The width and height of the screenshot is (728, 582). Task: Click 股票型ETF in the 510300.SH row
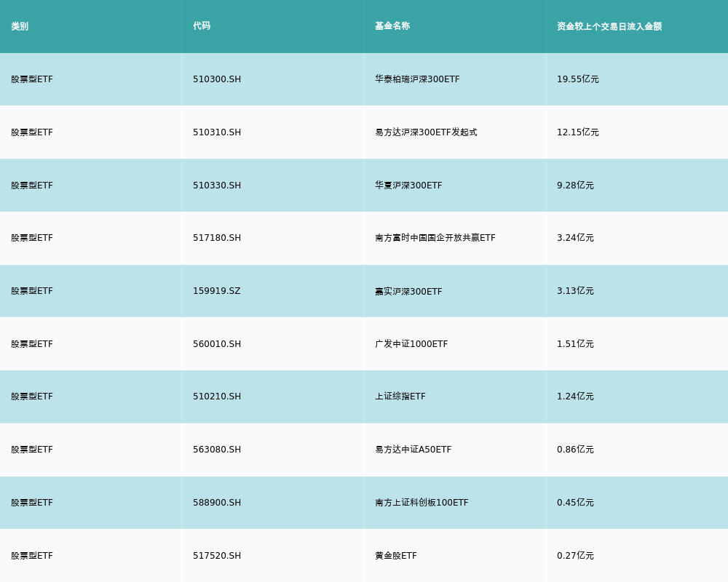(x=32, y=79)
